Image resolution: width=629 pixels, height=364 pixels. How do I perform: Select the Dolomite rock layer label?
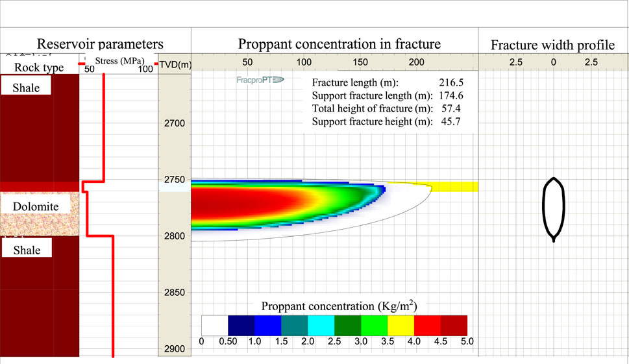click(x=36, y=206)
